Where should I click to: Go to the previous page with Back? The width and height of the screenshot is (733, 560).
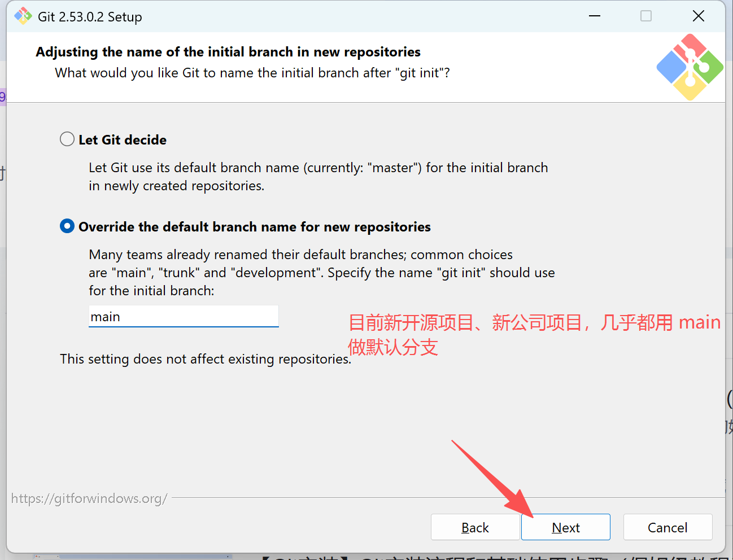click(x=475, y=527)
